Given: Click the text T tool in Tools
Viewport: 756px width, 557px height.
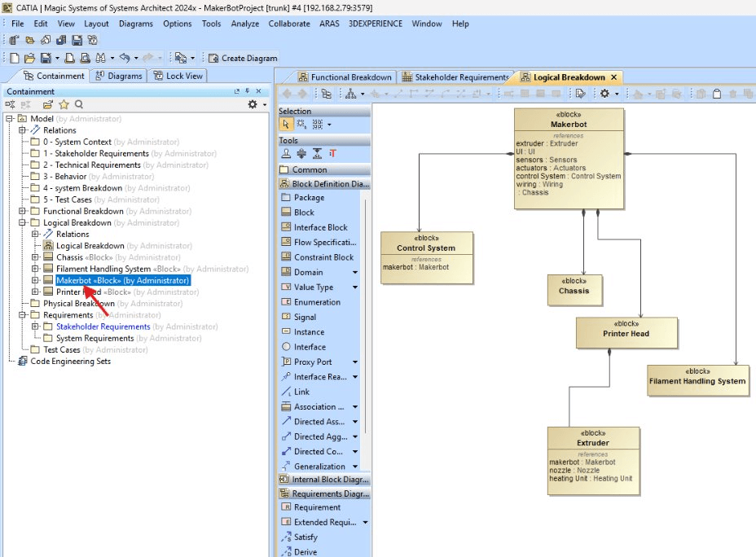Looking at the screenshot, I should [332, 153].
